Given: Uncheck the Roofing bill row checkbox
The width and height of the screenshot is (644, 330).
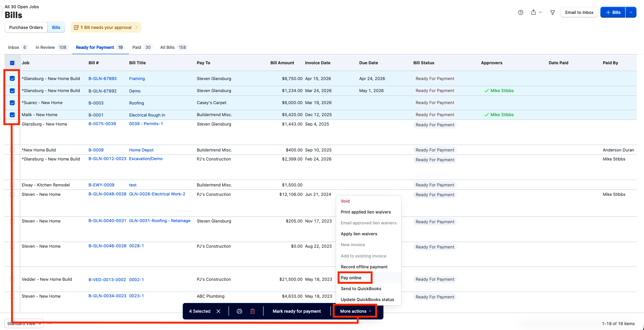Looking at the screenshot, I should pyautogui.click(x=12, y=103).
